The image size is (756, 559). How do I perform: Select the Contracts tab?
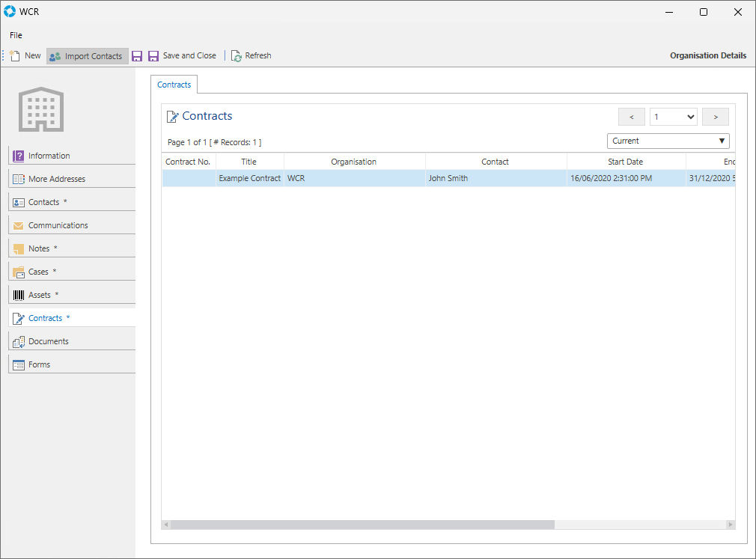tap(174, 85)
